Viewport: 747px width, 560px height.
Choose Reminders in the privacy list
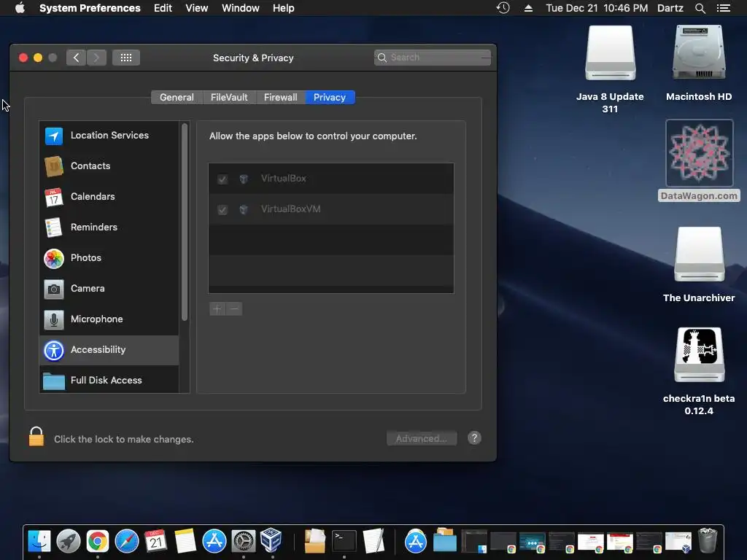coord(109,227)
